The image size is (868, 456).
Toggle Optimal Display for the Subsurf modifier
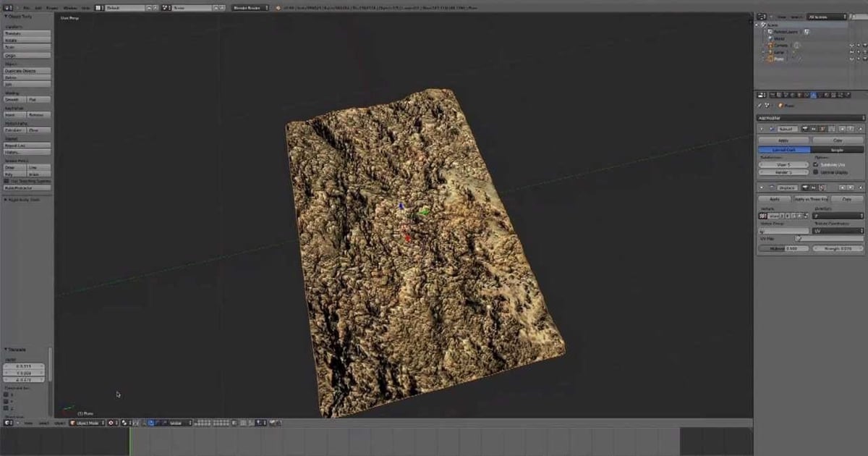coord(815,172)
